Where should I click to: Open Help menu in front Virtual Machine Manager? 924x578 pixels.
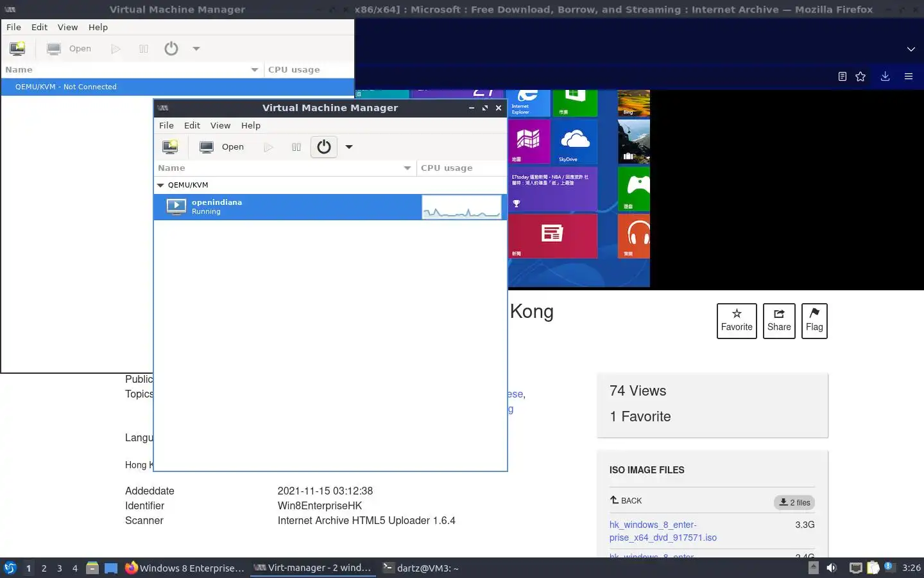point(251,125)
